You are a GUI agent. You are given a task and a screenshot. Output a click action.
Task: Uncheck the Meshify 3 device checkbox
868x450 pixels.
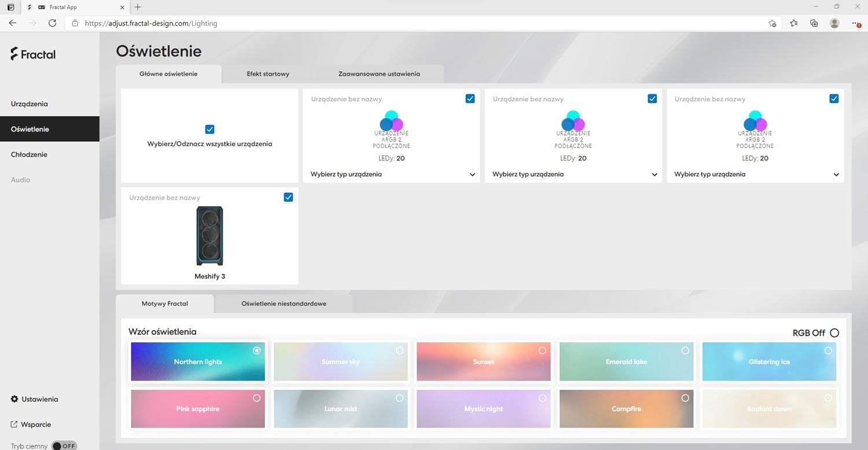[x=288, y=197]
